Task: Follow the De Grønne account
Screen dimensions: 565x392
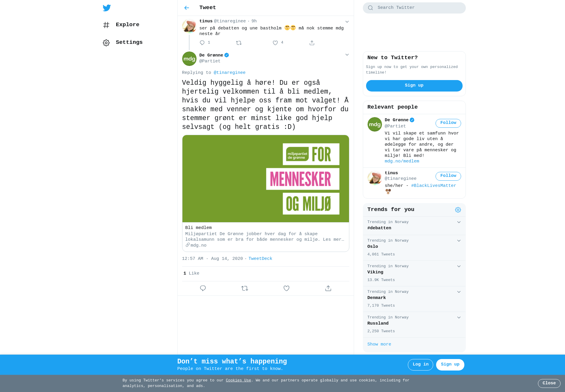Action: pos(448,123)
